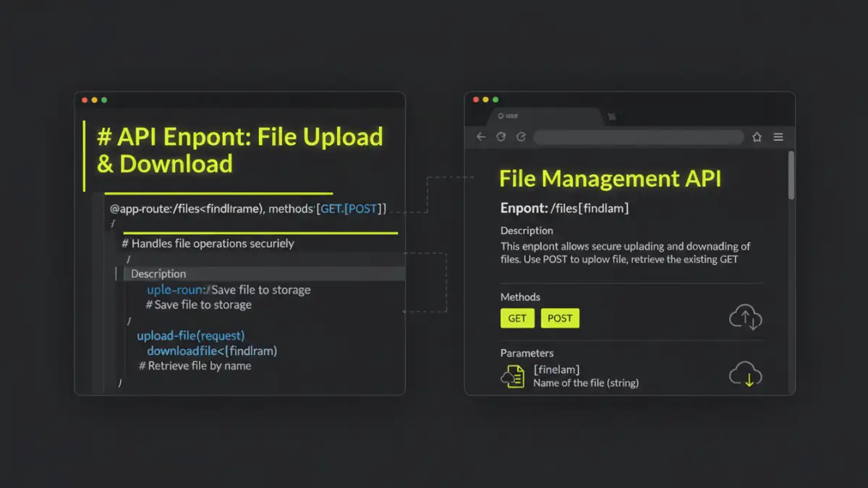Click the POST method button
The image size is (868, 488).
click(560, 318)
